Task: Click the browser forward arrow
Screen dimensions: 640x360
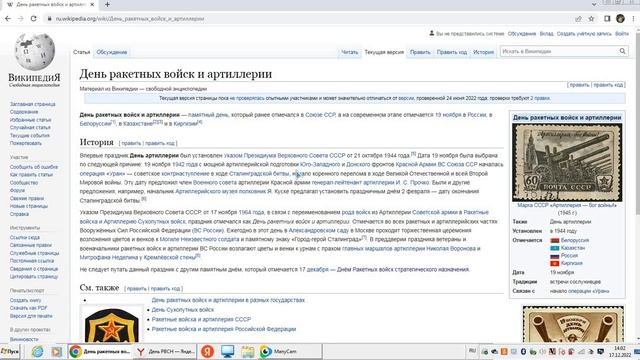Action: coord(20,19)
